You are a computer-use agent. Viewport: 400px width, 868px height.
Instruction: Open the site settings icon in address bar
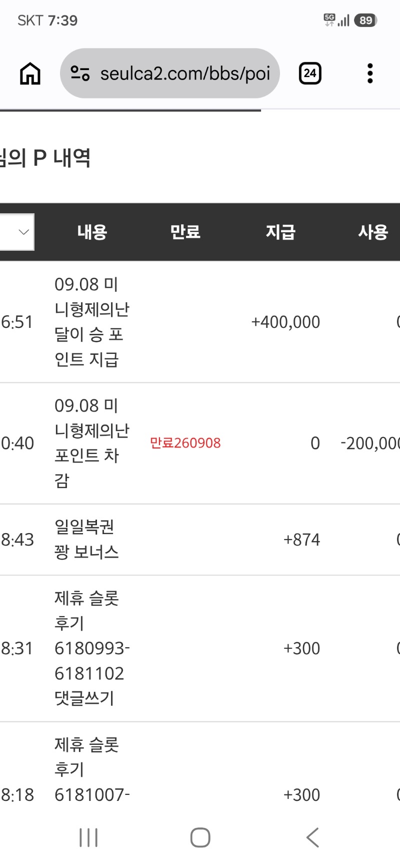click(x=80, y=74)
